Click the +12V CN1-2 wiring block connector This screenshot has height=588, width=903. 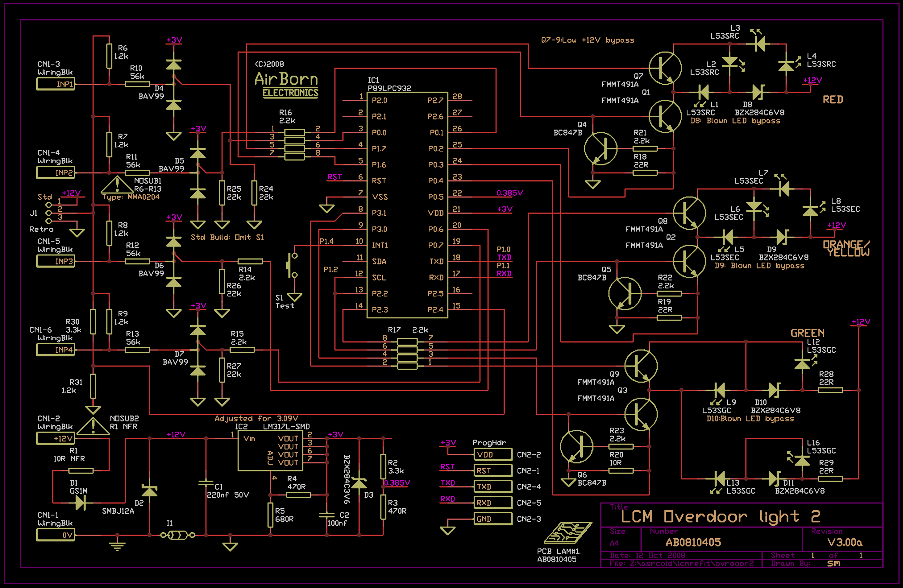(x=56, y=439)
